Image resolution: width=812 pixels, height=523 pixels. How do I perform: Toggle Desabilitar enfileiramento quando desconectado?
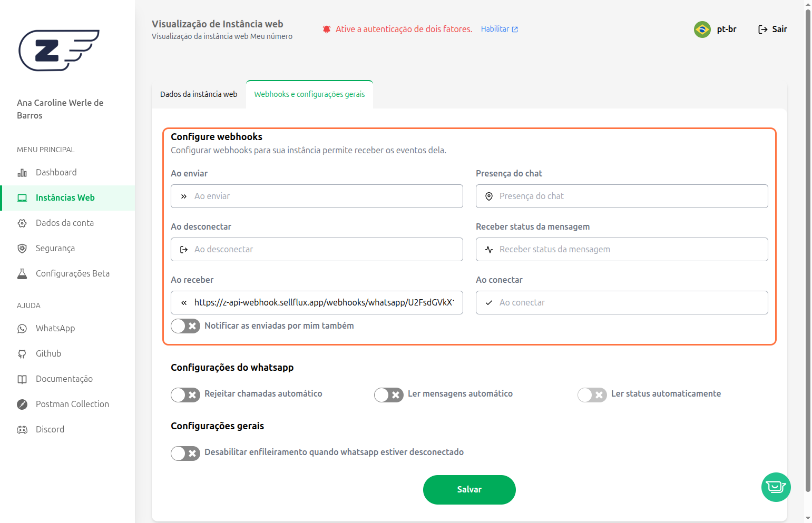click(x=185, y=453)
